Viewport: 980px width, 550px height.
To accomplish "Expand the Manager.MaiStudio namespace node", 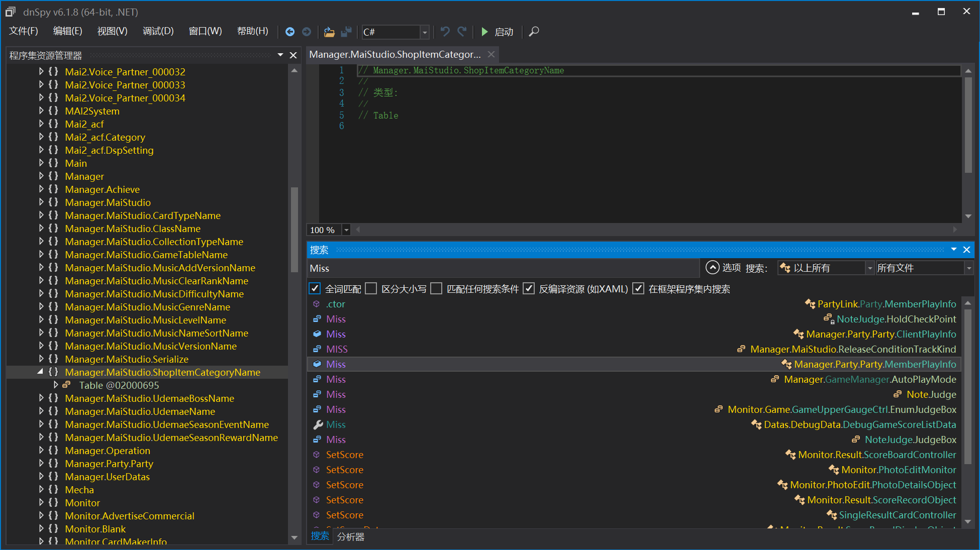I will point(41,202).
